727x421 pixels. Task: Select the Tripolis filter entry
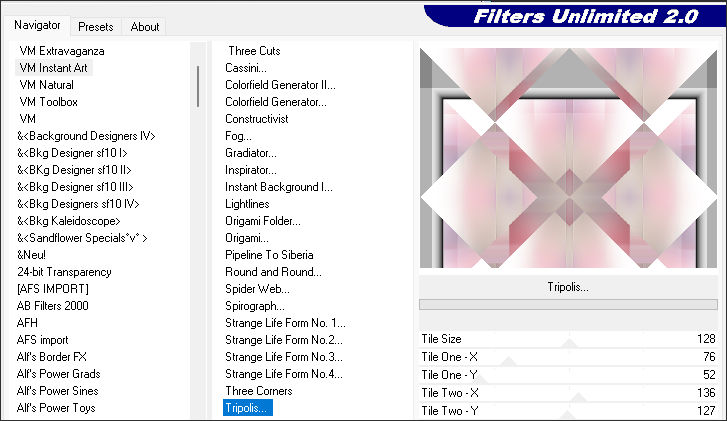coord(247,408)
